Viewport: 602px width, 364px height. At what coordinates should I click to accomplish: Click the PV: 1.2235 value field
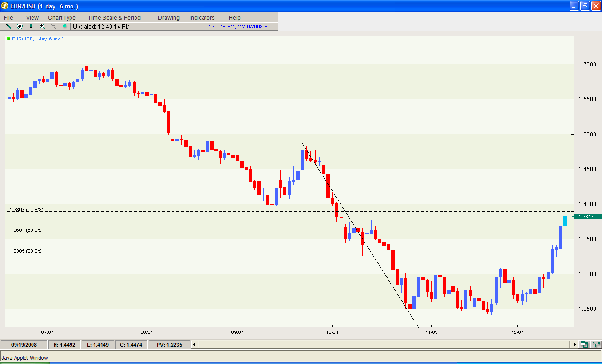(x=169, y=345)
